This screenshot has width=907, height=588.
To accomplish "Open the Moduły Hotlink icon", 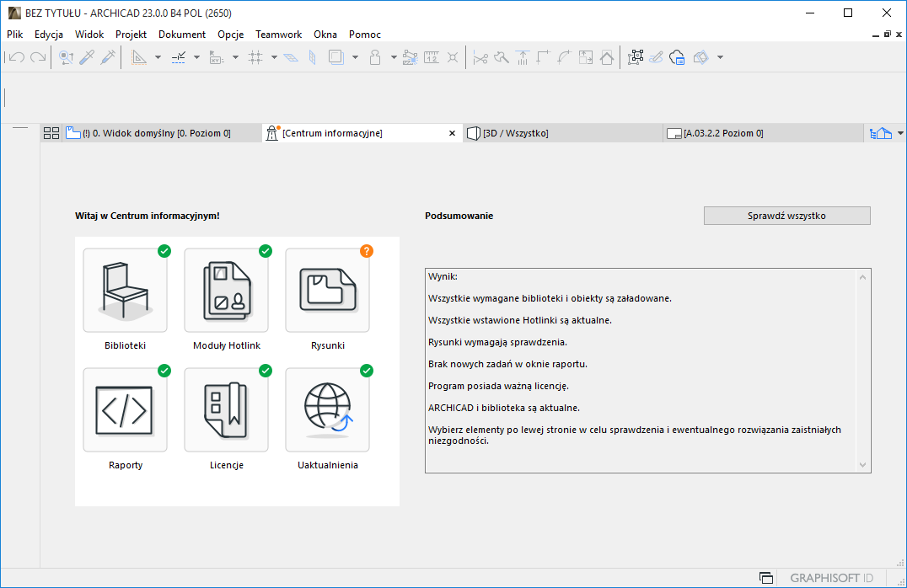I will point(226,291).
